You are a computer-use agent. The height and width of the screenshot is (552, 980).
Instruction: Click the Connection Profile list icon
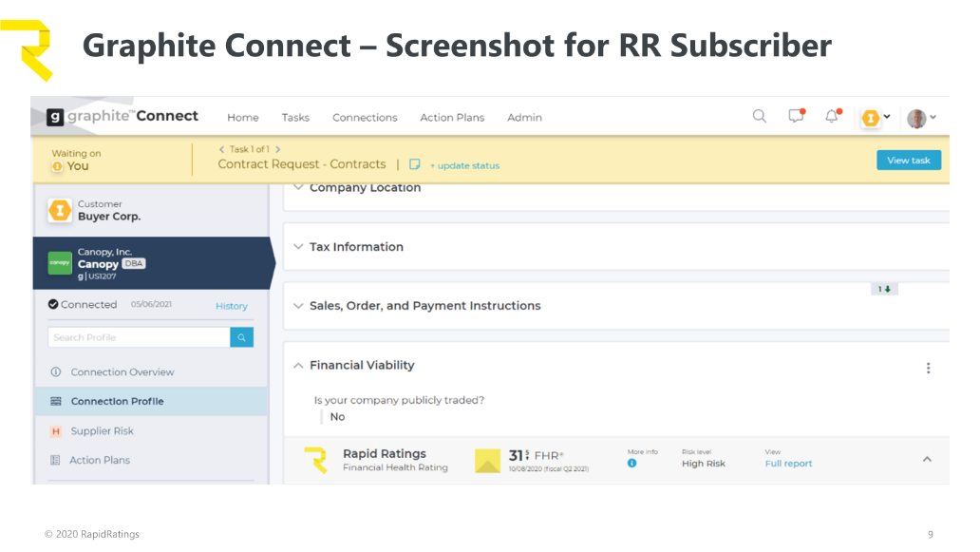tap(56, 401)
